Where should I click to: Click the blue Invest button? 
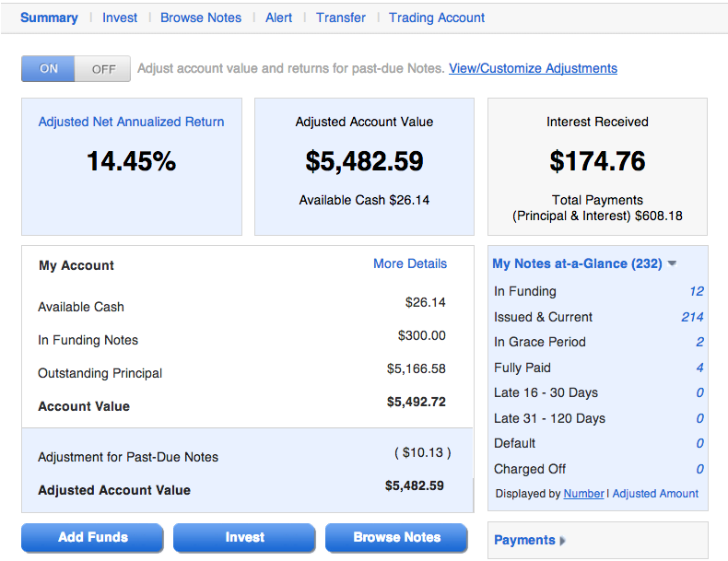[x=245, y=537]
